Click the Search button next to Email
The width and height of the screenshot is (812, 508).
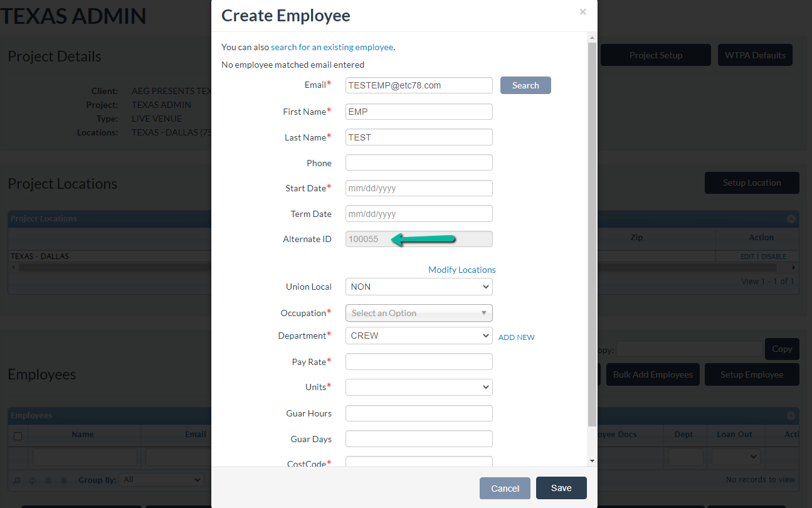525,85
